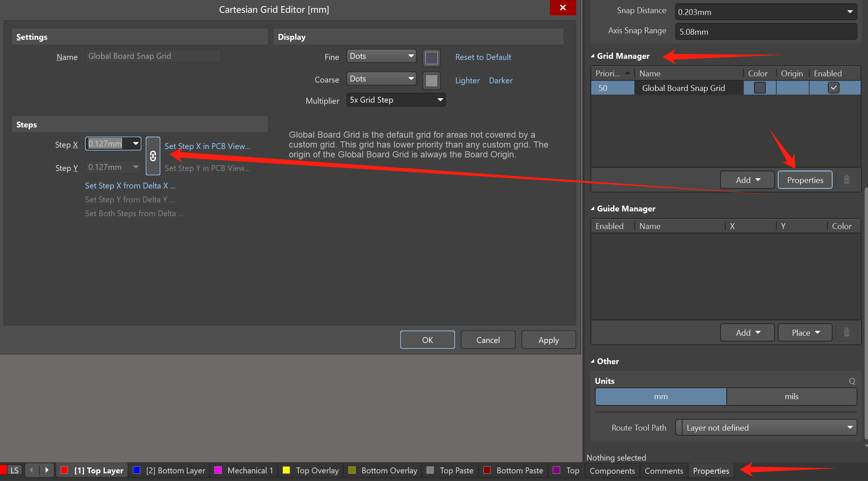Click the Grid Manager trash delete icon
868x481 pixels.
click(x=846, y=180)
